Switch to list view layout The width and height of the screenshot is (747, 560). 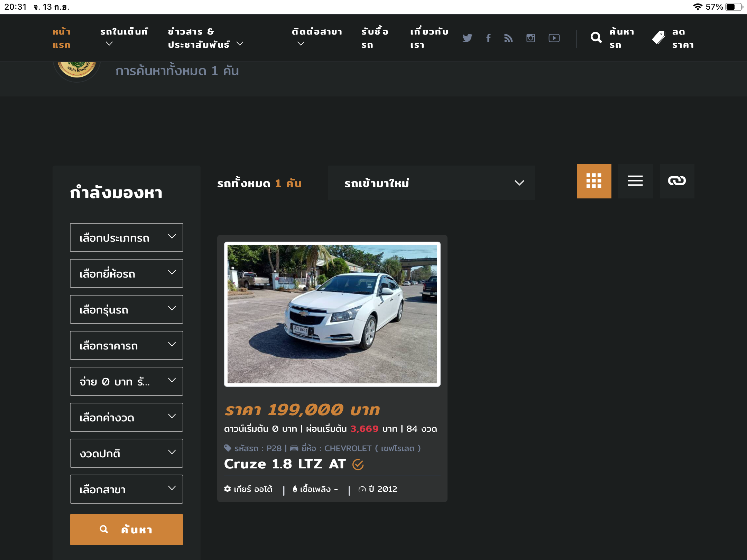point(635,181)
